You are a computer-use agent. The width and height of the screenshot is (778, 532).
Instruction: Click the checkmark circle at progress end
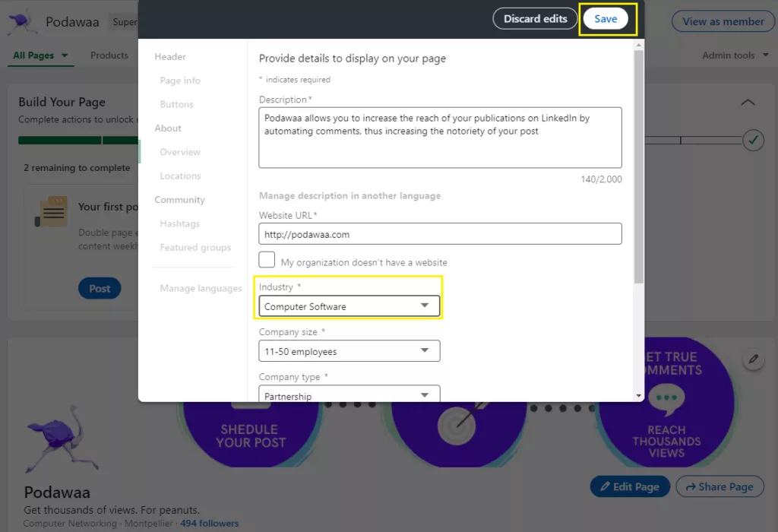click(x=753, y=141)
